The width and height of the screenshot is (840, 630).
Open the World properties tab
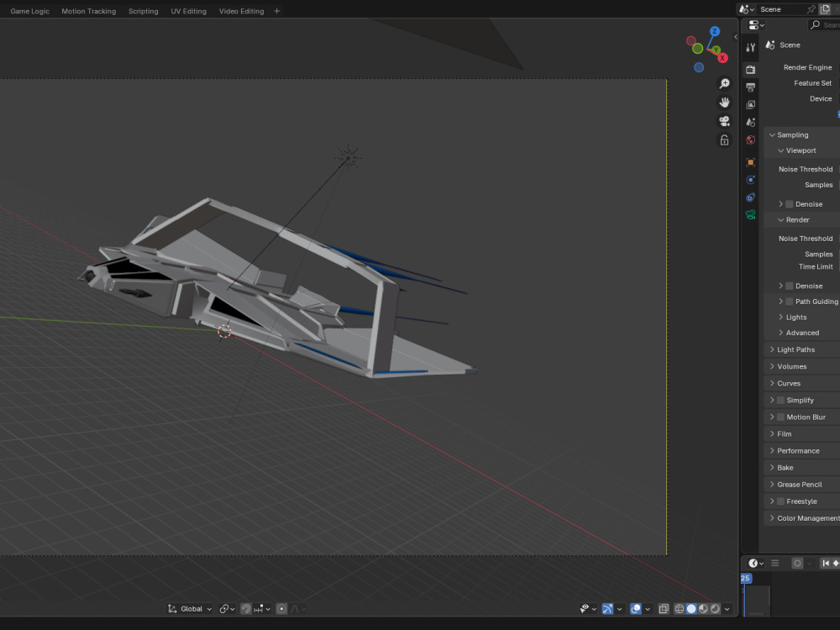[750, 139]
